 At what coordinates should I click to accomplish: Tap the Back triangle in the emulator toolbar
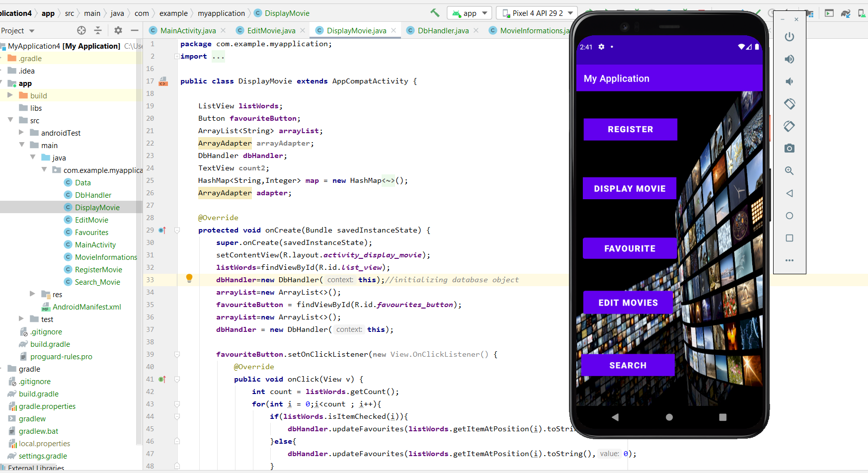coord(790,193)
